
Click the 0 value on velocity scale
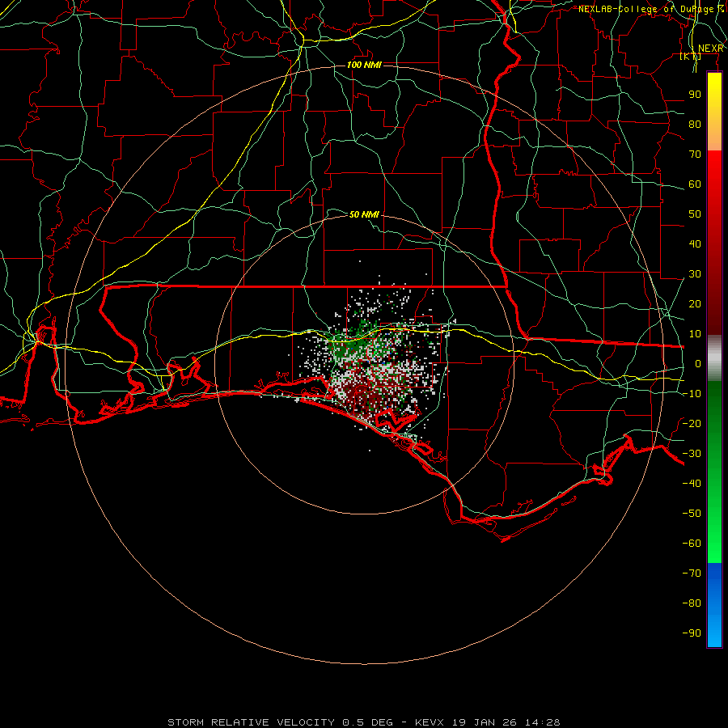(x=698, y=364)
